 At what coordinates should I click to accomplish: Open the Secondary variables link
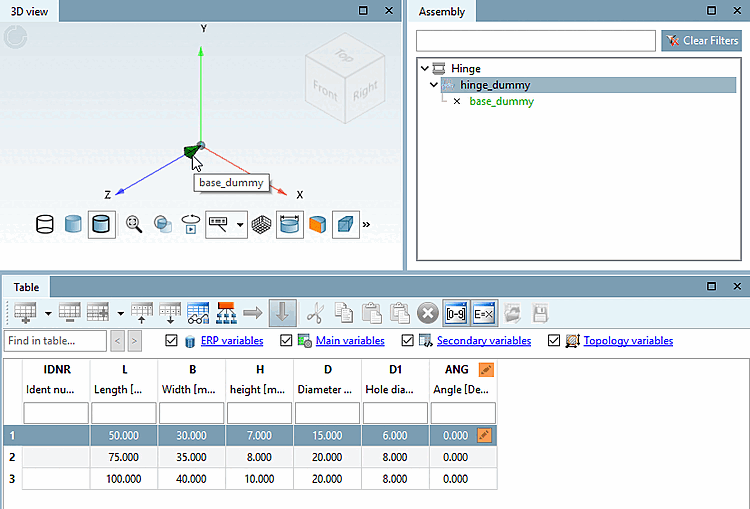(x=484, y=341)
